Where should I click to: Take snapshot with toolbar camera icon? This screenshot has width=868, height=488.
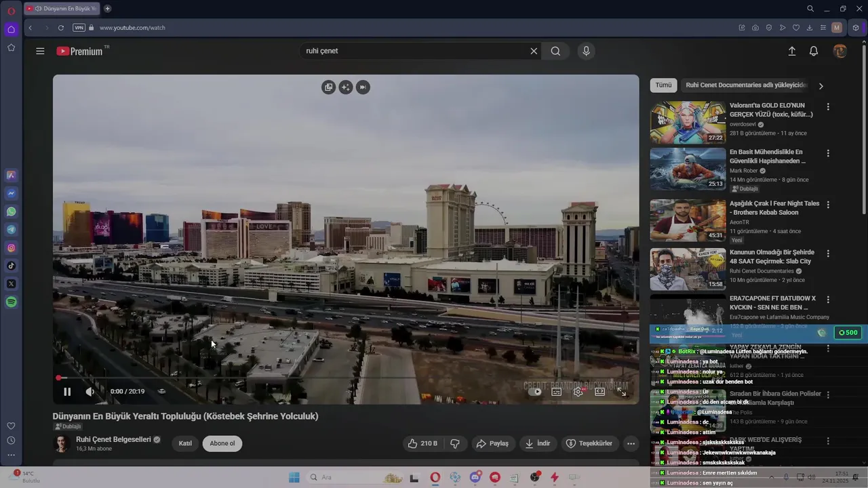(x=755, y=28)
